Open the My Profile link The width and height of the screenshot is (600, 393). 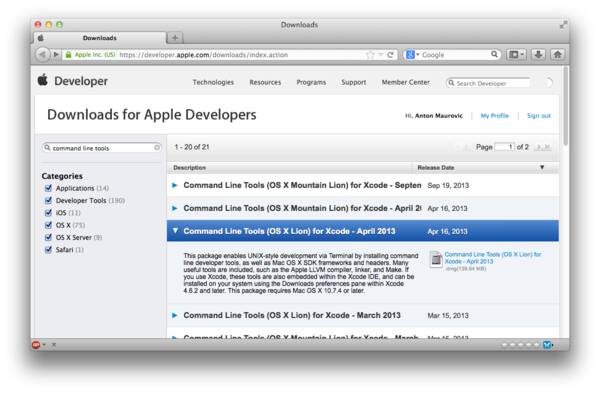click(x=494, y=116)
